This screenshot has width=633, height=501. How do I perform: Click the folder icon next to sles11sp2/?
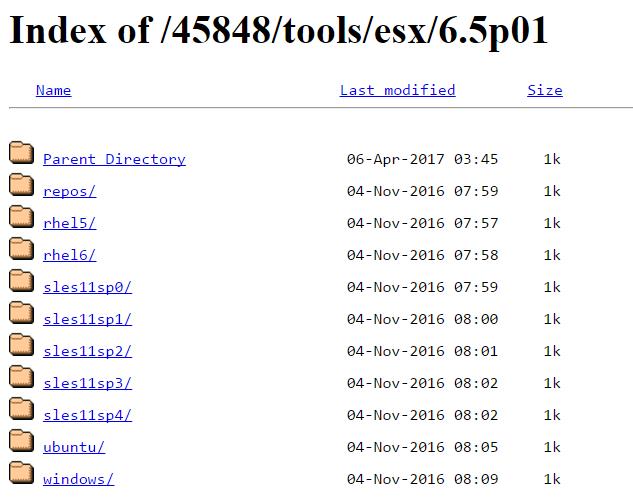pyautogui.click(x=21, y=345)
